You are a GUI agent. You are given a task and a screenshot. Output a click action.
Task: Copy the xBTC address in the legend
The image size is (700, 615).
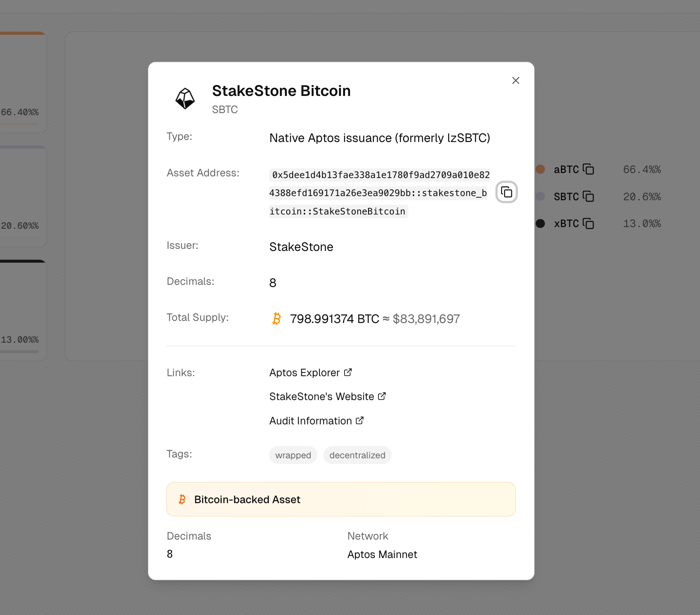pyautogui.click(x=589, y=223)
